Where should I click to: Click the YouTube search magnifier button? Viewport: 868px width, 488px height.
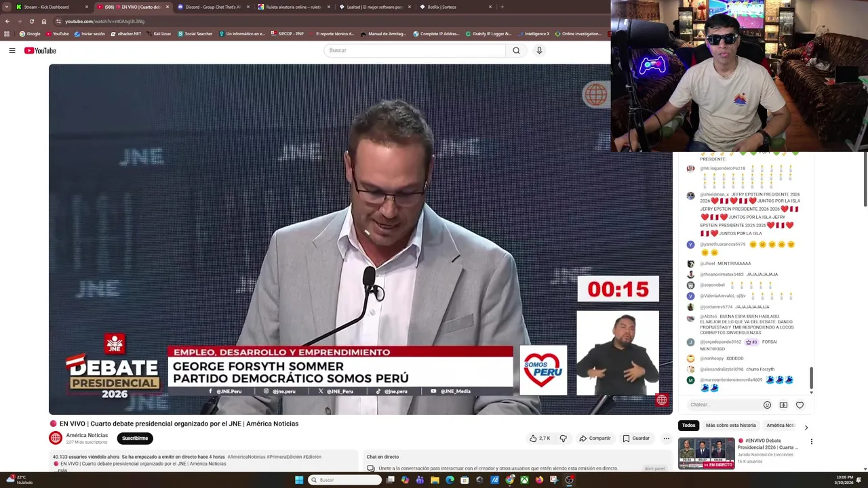coord(516,50)
